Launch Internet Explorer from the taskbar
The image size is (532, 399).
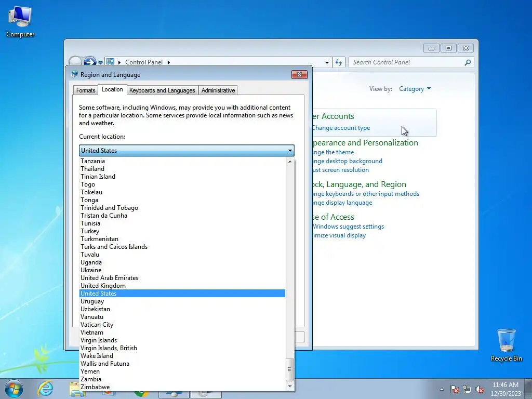pos(46,389)
